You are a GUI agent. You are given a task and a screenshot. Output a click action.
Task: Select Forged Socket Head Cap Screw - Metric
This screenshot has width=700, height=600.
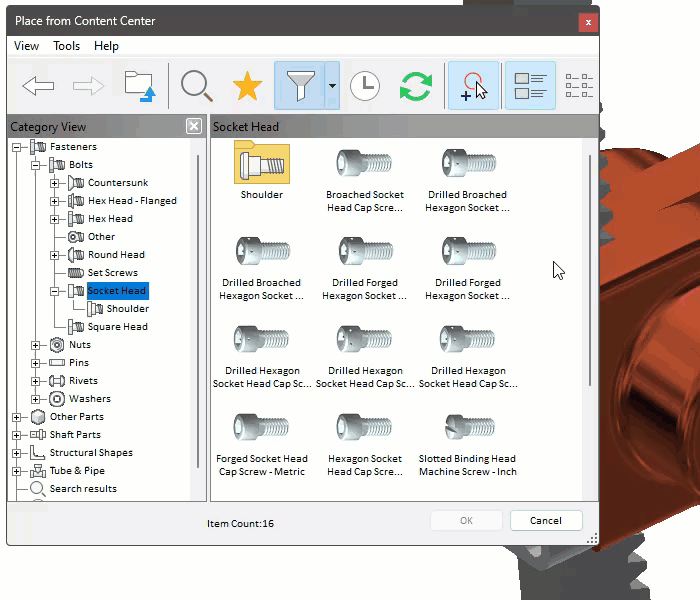tap(262, 427)
